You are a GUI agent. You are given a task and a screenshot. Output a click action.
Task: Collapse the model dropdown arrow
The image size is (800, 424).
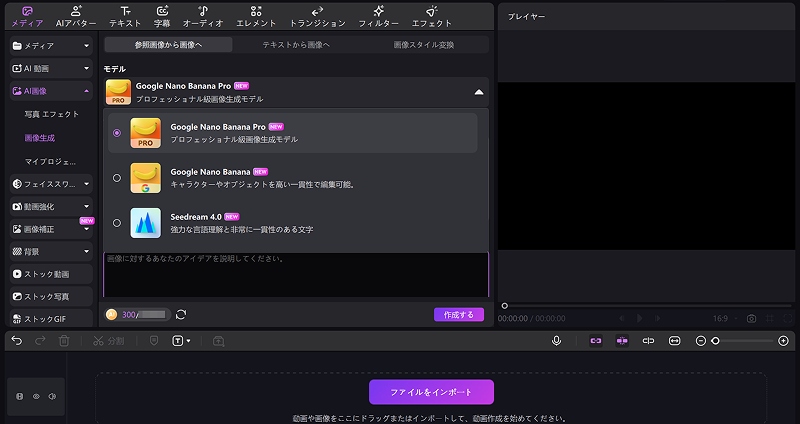point(479,92)
